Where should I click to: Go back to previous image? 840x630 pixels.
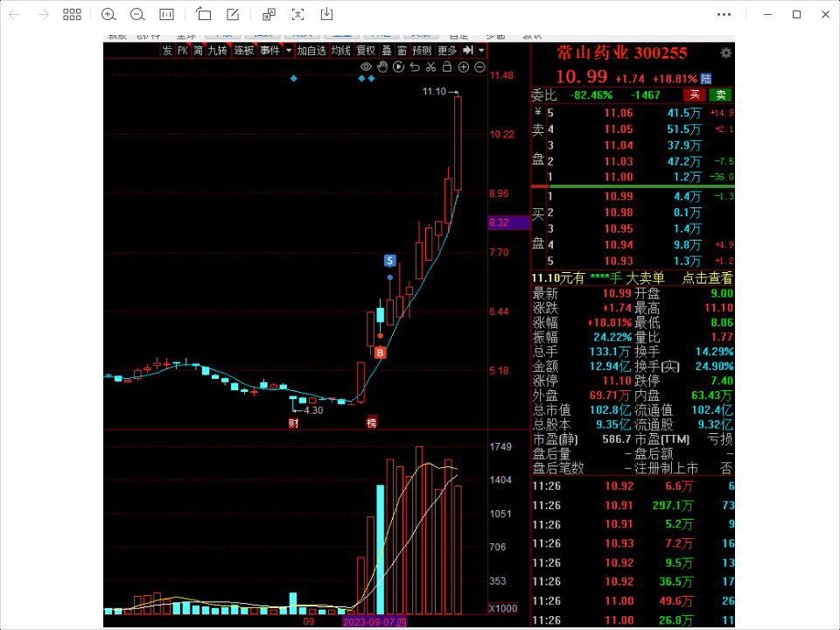[15, 15]
